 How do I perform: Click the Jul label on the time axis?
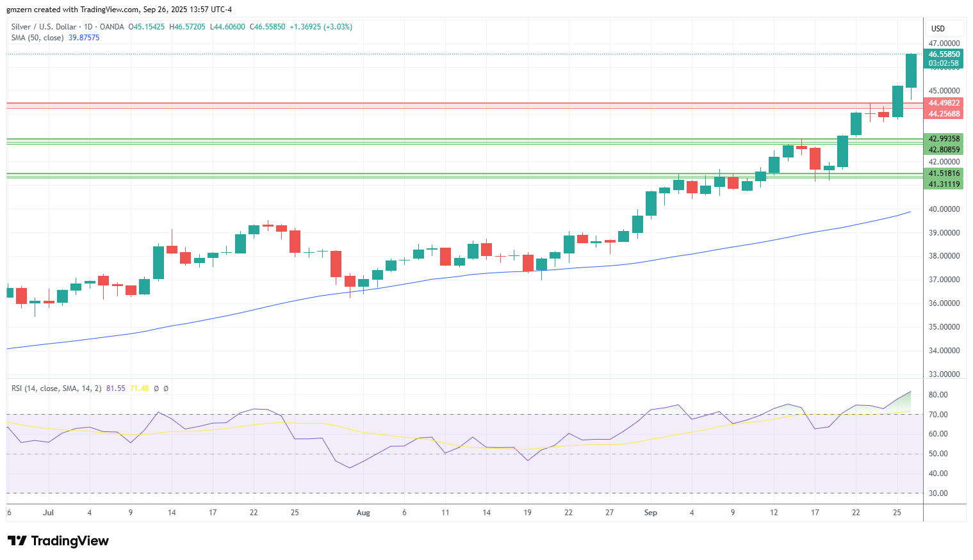click(48, 513)
